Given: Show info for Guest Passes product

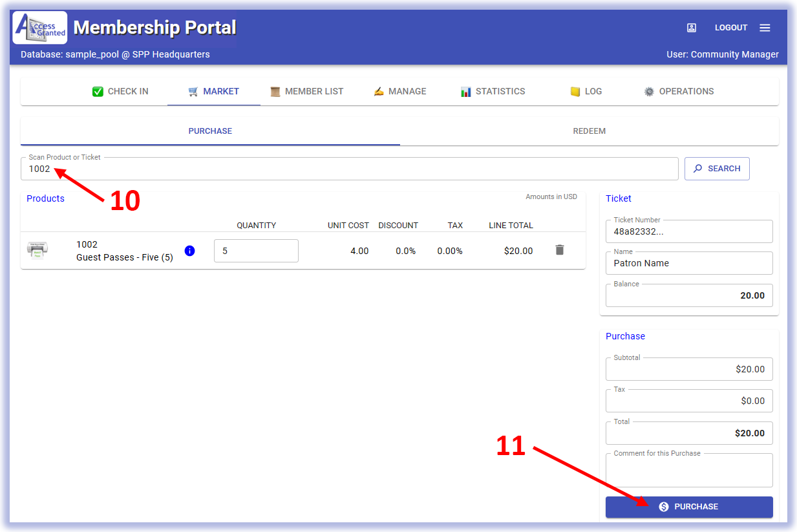Looking at the screenshot, I should click(189, 251).
